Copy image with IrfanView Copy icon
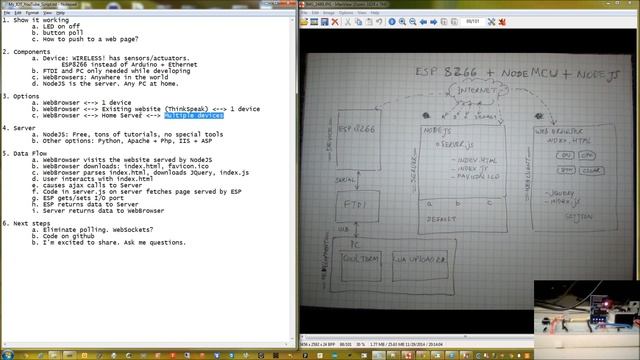 click(358, 22)
